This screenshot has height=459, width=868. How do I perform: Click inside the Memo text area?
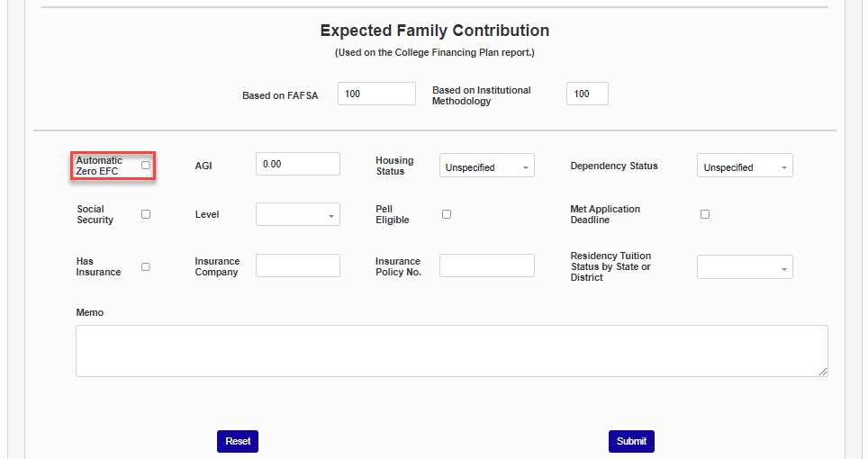tap(450, 350)
